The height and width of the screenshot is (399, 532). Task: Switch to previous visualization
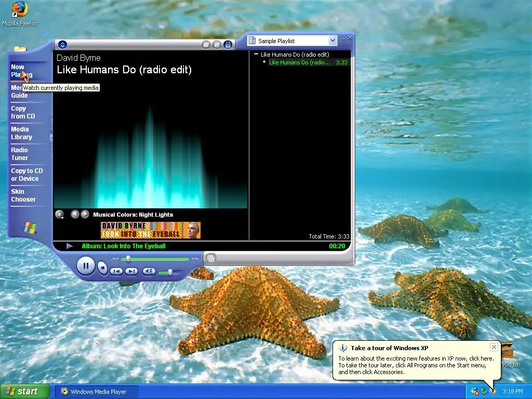(75, 214)
